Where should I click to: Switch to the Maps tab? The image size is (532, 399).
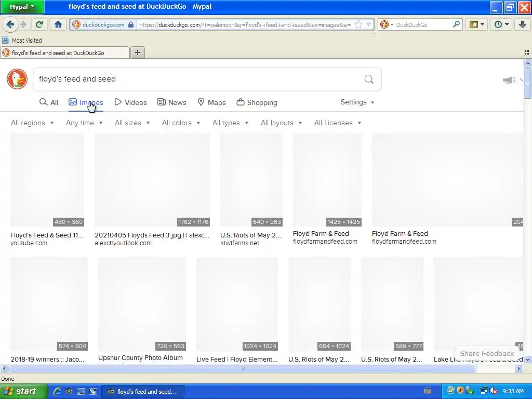[212, 102]
